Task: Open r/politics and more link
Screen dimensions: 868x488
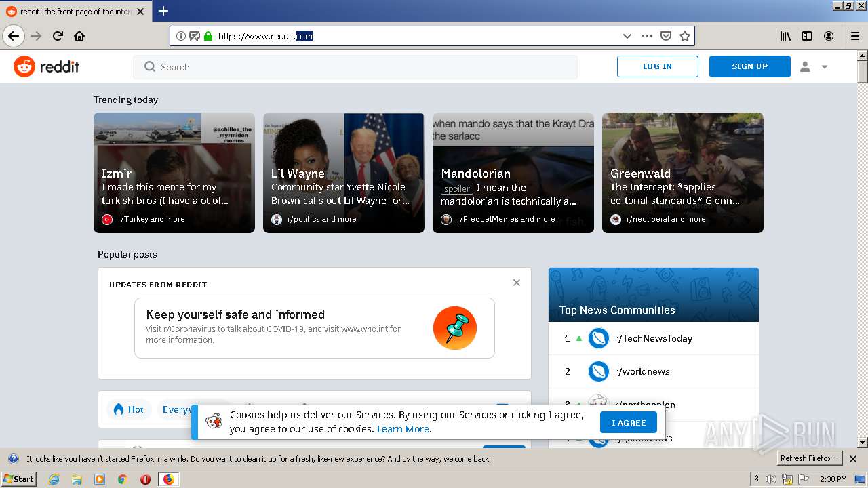Action: [321, 219]
